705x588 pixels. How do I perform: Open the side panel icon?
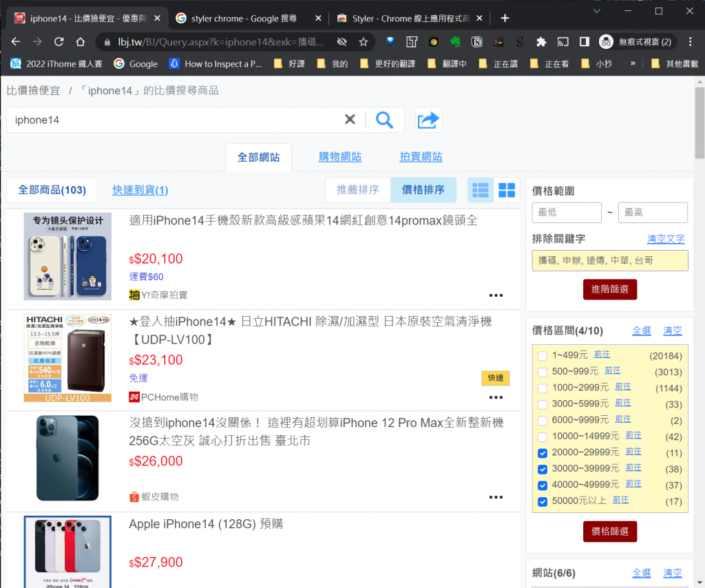pos(584,42)
